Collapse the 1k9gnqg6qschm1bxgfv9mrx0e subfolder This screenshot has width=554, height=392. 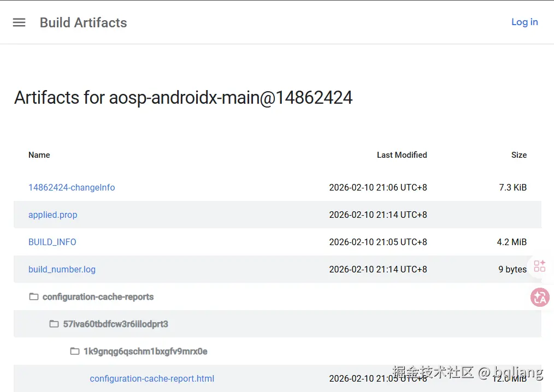[145, 352]
